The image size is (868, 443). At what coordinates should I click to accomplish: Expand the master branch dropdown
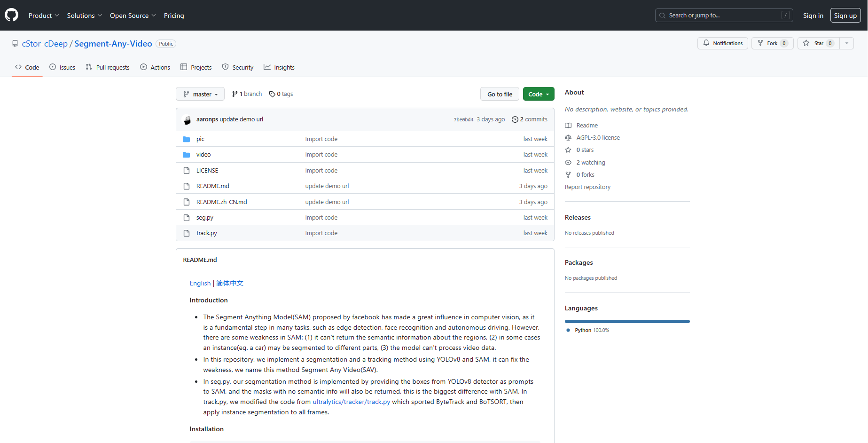pos(200,94)
